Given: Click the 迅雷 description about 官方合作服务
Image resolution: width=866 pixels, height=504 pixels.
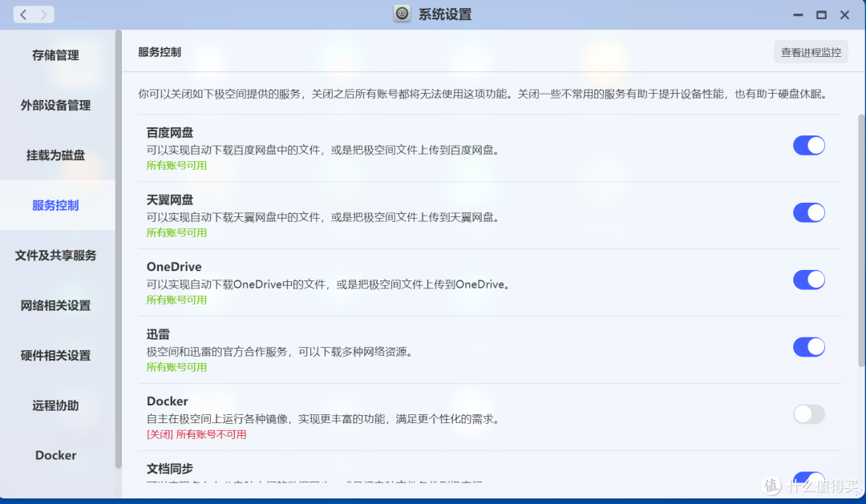Looking at the screenshot, I should point(280,352).
